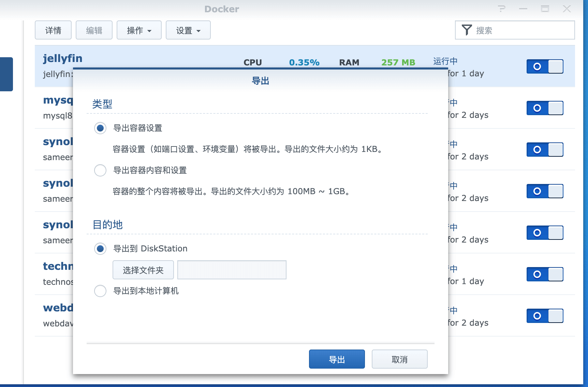This screenshot has width=588, height=387.
Task: Select 导出到 DiskStation radio button
Action: coord(100,249)
